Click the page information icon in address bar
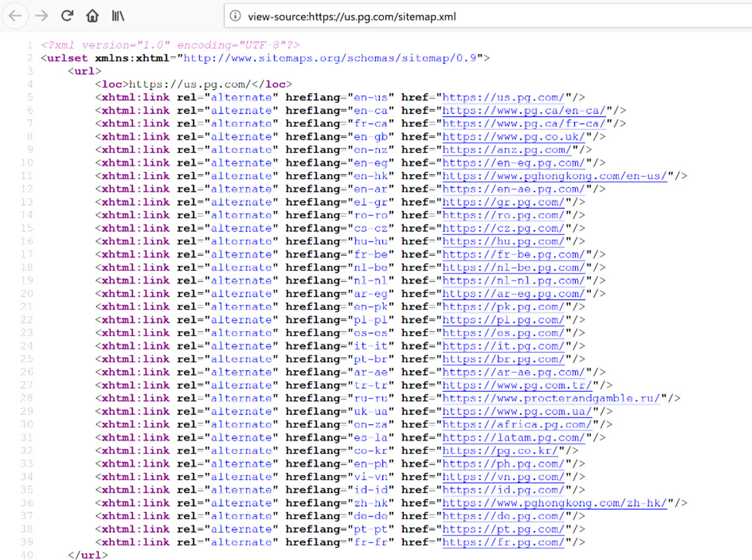 coord(236,17)
